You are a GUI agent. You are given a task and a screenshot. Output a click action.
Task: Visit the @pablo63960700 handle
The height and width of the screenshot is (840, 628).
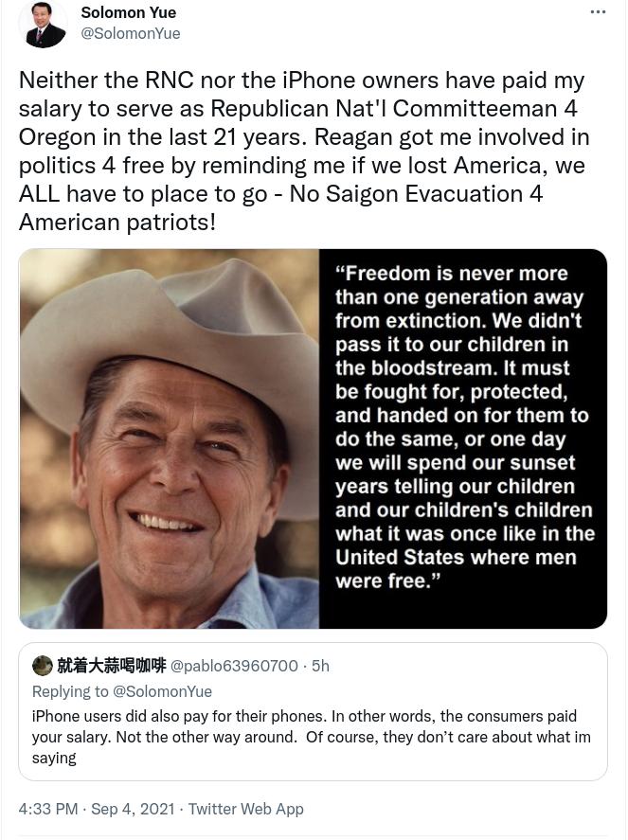click(x=234, y=666)
